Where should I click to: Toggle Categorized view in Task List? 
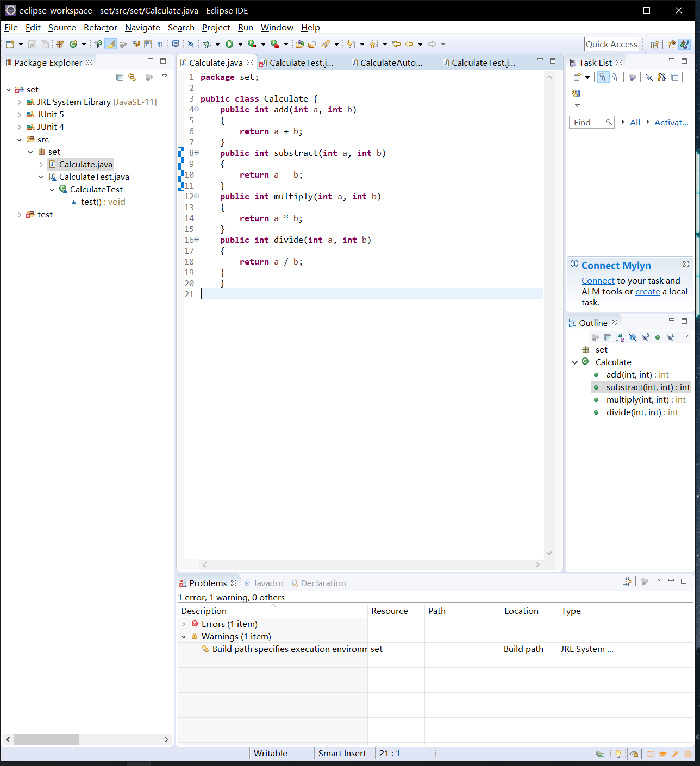pos(603,78)
